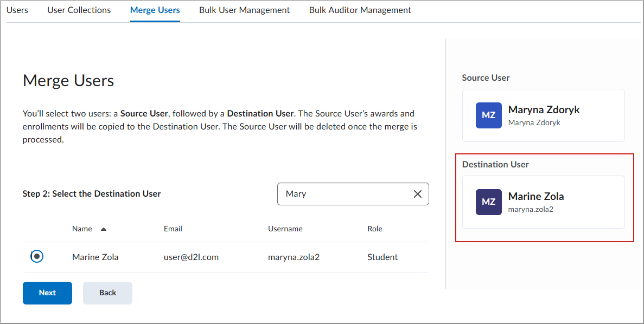Select the Marine Zola name in results row

tap(95, 257)
